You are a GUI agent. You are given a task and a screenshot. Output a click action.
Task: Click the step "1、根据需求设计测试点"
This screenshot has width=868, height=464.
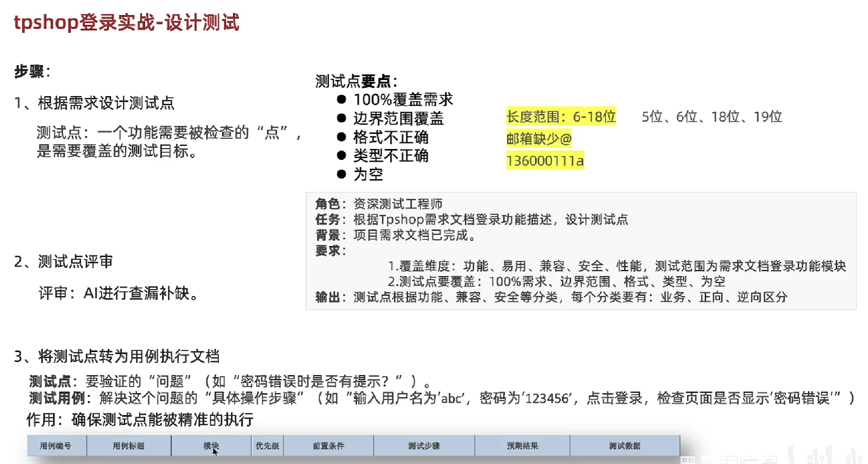pyautogui.click(x=94, y=103)
